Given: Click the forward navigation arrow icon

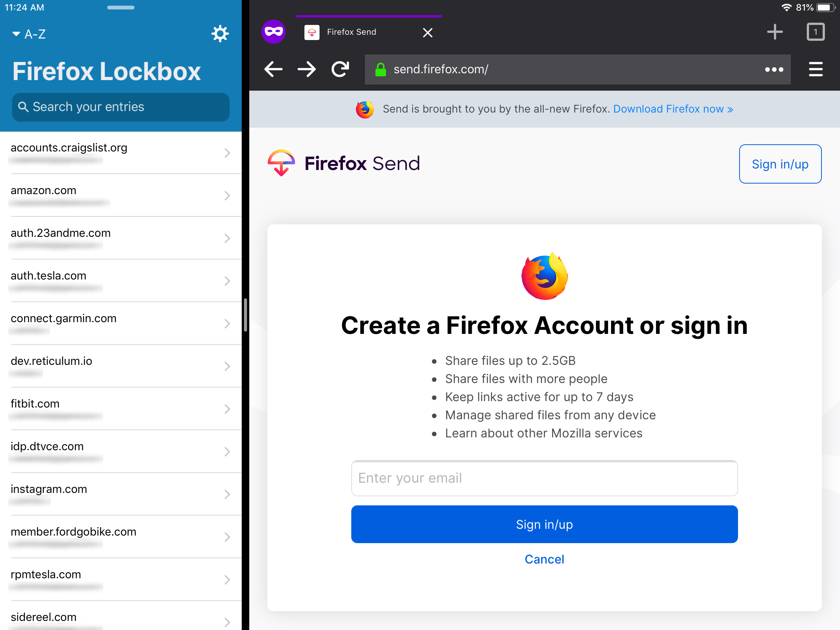Looking at the screenshot, I should (x=307, y=69).
